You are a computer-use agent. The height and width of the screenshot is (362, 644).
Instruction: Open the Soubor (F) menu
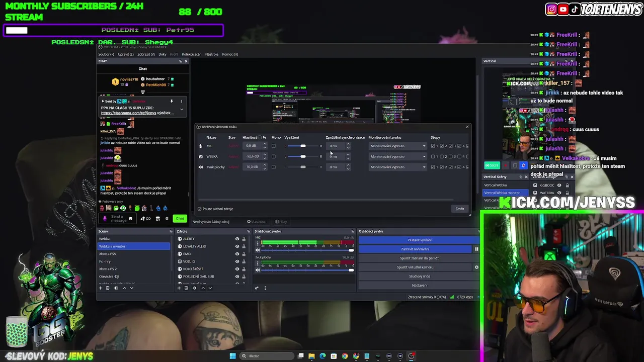[106, 54]
